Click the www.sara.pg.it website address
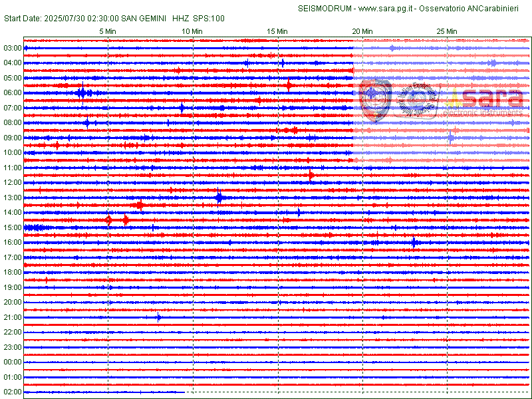This screenshot has width=532, height=399. coord(385,9)
